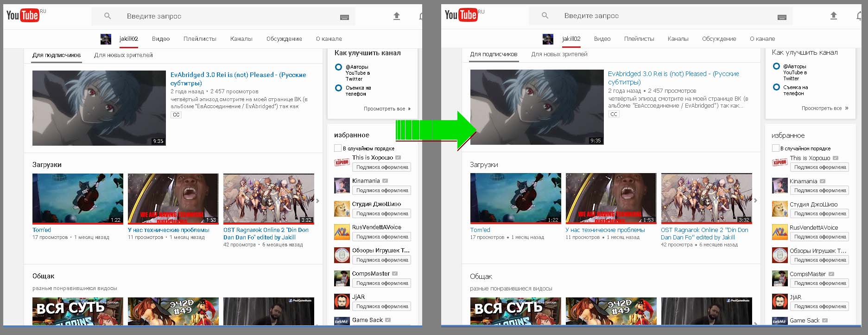Image resolution: width=868 pixels, height=335 pixels.
Task: Open the 'Для новых зрителей' tab in the right copy
Action: tap(559, 54)
